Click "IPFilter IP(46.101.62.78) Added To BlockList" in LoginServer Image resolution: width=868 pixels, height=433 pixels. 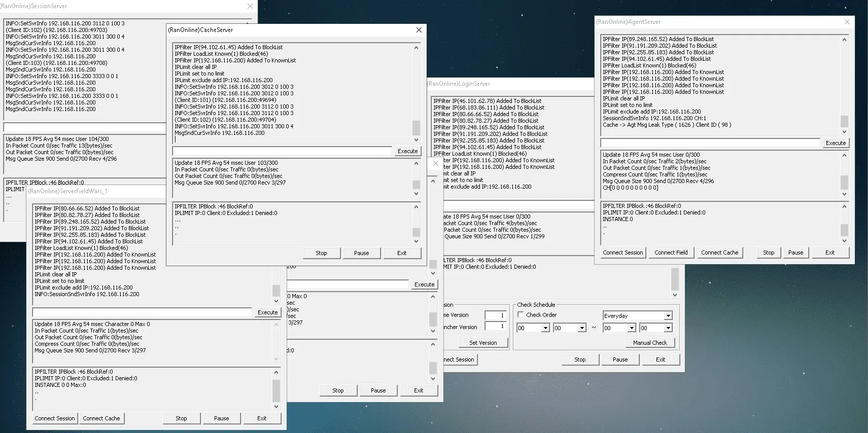(487, 101)
